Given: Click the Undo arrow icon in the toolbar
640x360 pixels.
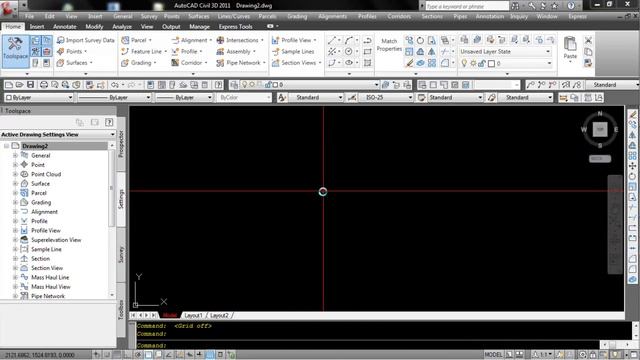Looking at the screenshot, I should pos(115,84).
